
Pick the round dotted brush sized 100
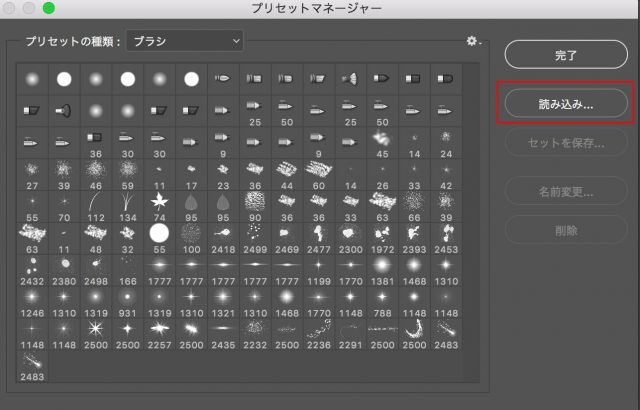click(190, 235)
